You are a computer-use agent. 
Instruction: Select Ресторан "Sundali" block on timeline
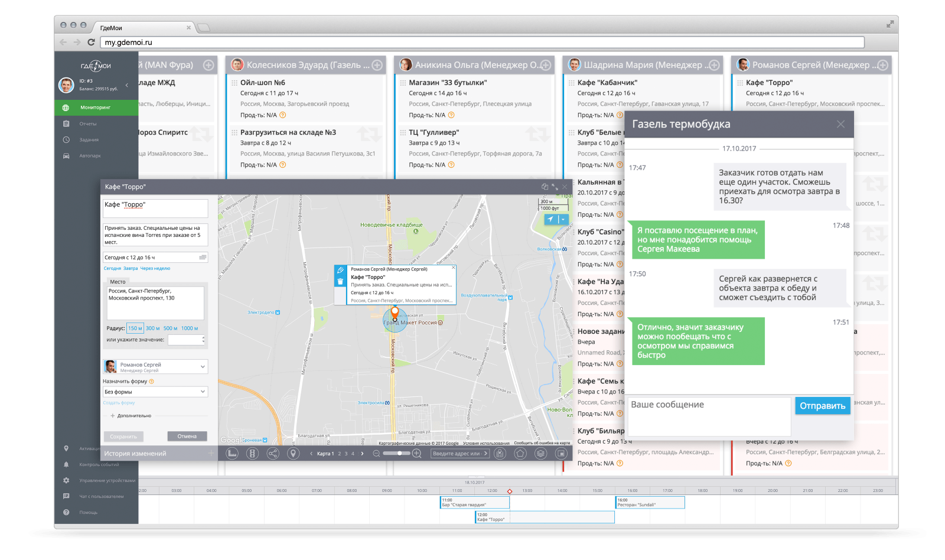click(x=650, y=502)
